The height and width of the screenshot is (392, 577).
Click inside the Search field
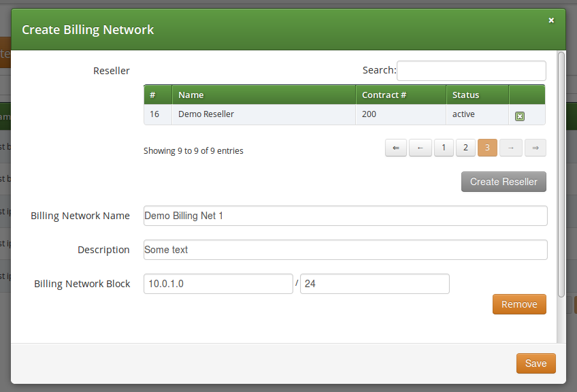[x=471, y=71]
